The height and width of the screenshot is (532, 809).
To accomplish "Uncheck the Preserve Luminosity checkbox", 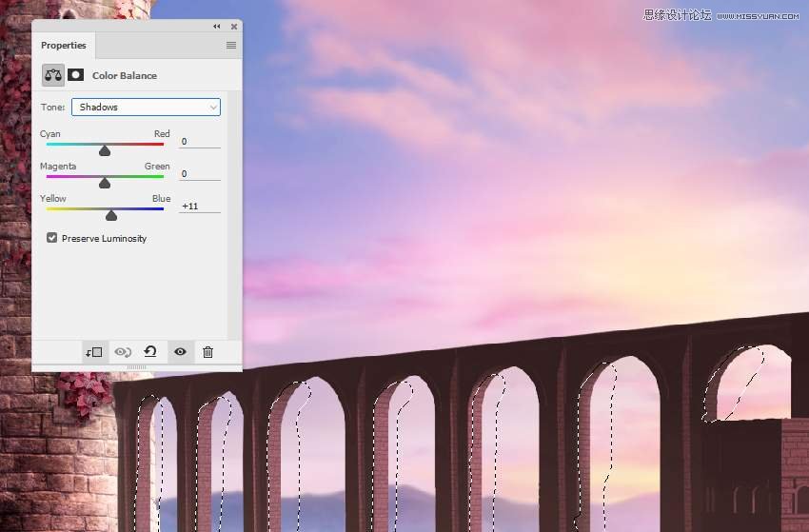I will point(51,237).
